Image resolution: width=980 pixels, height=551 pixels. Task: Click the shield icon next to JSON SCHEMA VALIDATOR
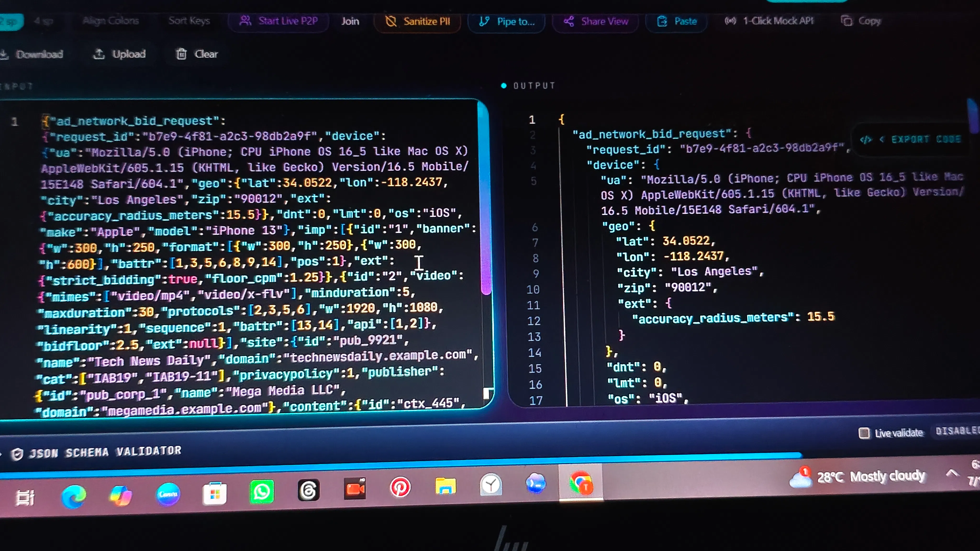pyautogui.click(x=17, y=454)
